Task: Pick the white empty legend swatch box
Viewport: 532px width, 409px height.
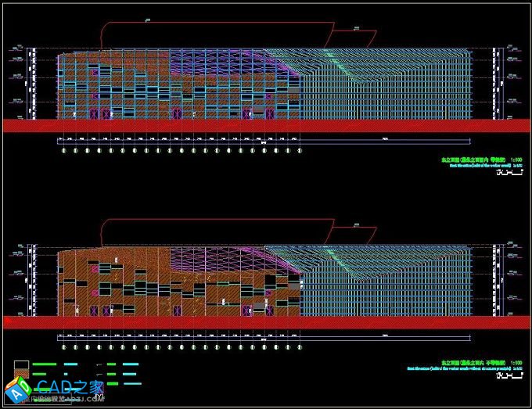Action: [22, 365]
